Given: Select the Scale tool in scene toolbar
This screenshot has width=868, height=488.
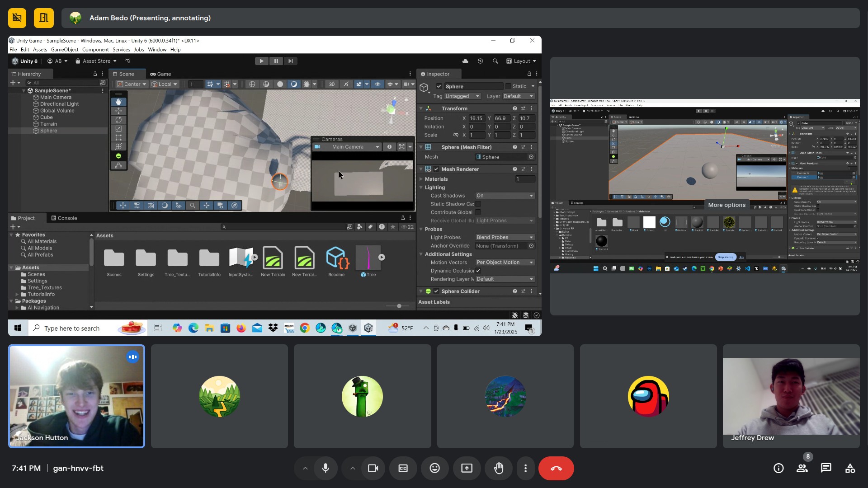Looking at the screenshot, I should 118,129.
